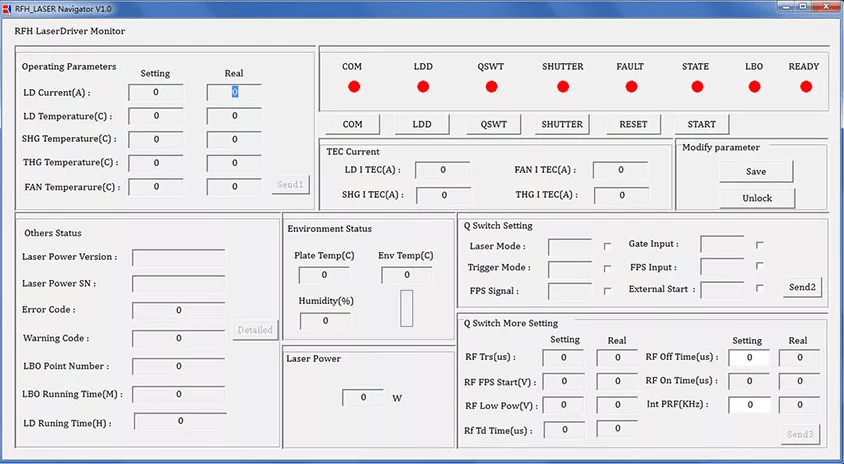Click the READY red status indicator
The image size is (844, 464).
tap(806, 87)
